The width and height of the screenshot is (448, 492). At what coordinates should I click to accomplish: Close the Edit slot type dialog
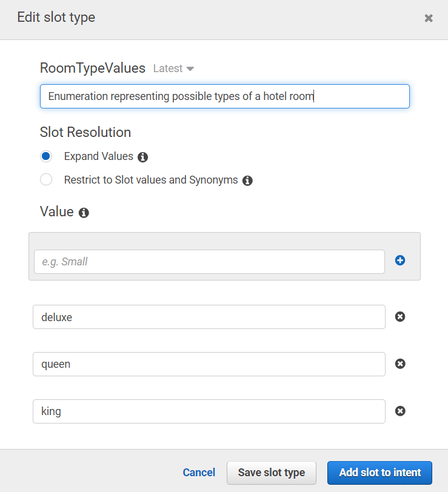point(429,18)
